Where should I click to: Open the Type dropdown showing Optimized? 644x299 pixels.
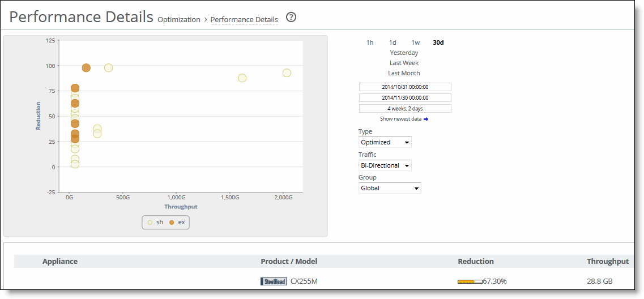point(385,142)
